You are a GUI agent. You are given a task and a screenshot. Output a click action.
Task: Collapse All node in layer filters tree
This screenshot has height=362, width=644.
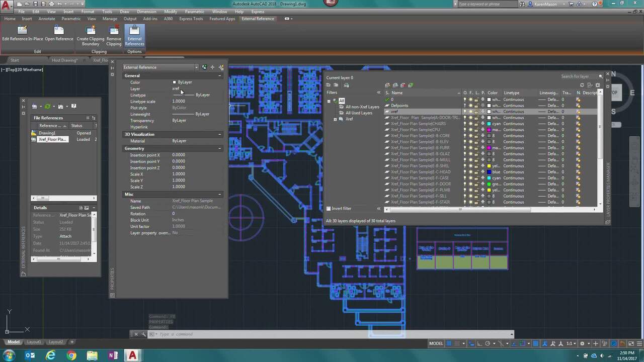click(329, 101)
